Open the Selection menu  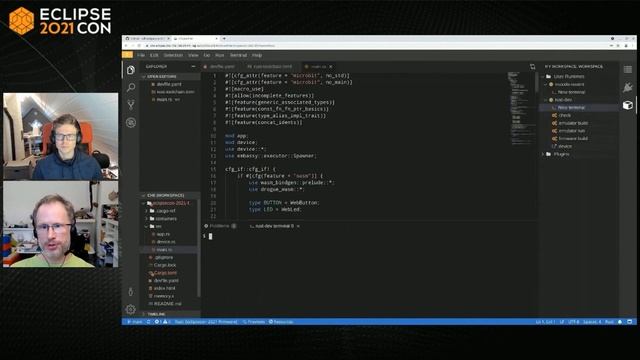pyautogui.click(x=173, y=55)
